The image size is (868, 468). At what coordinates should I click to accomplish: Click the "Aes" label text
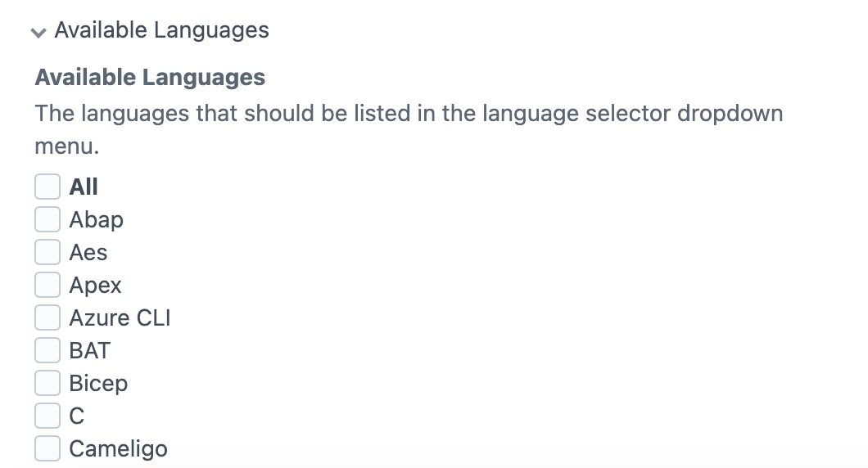click(88, 252)
